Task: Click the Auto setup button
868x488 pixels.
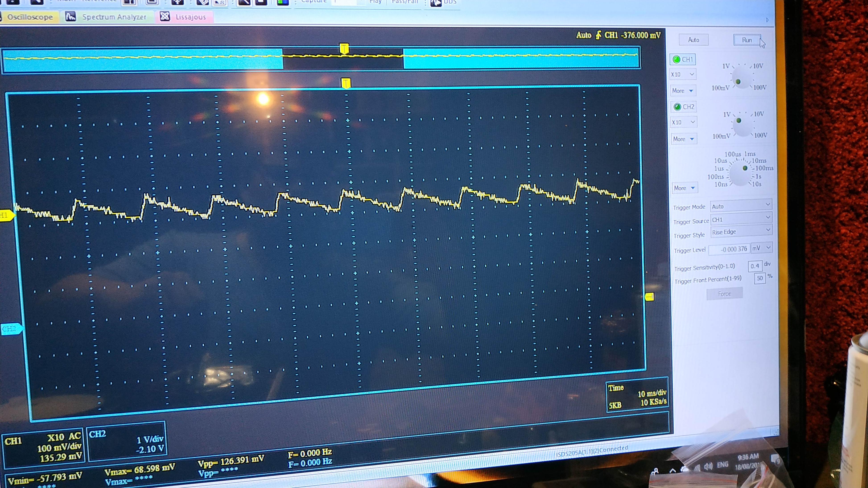Action: [x=693, y=40]
